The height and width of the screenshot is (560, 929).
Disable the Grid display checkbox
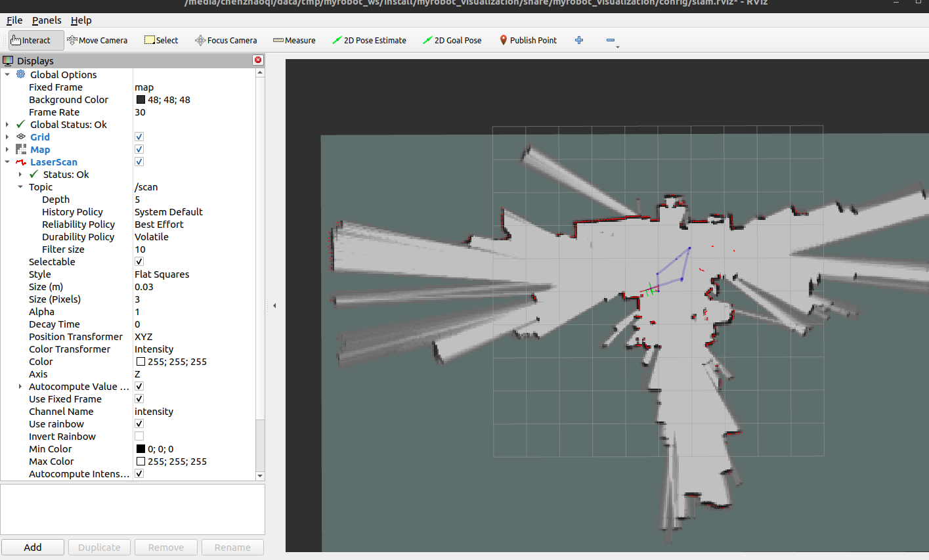click(139, 137)
